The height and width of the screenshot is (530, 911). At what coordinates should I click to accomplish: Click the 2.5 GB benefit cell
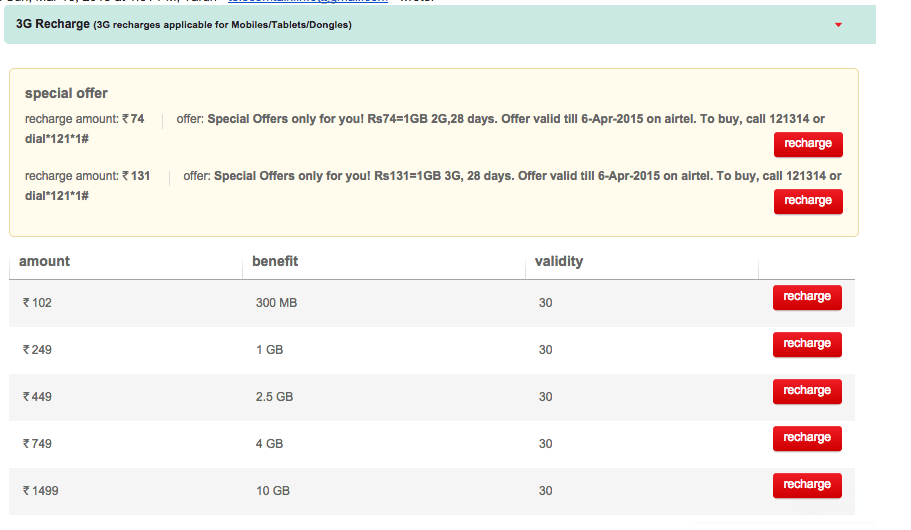click(x=274, y=397)
